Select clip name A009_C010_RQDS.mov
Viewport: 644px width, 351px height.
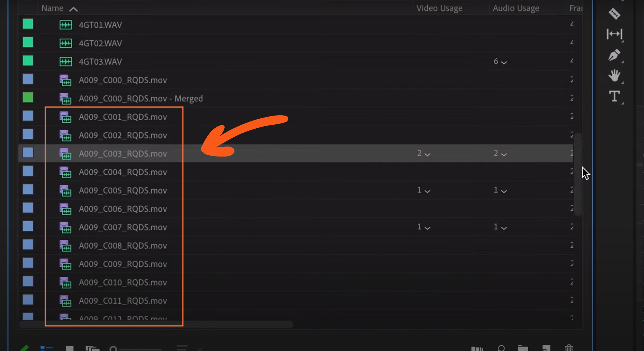123,282
